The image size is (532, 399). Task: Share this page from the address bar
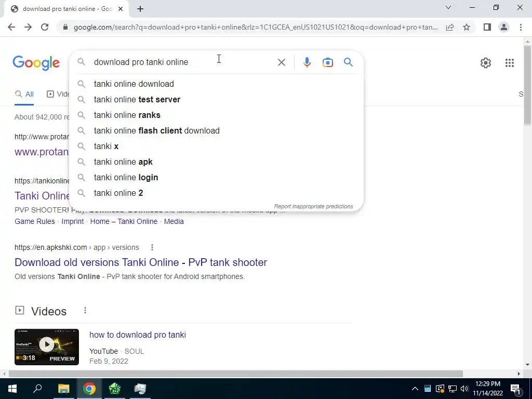pyautogui.click(x=450, y=27)
